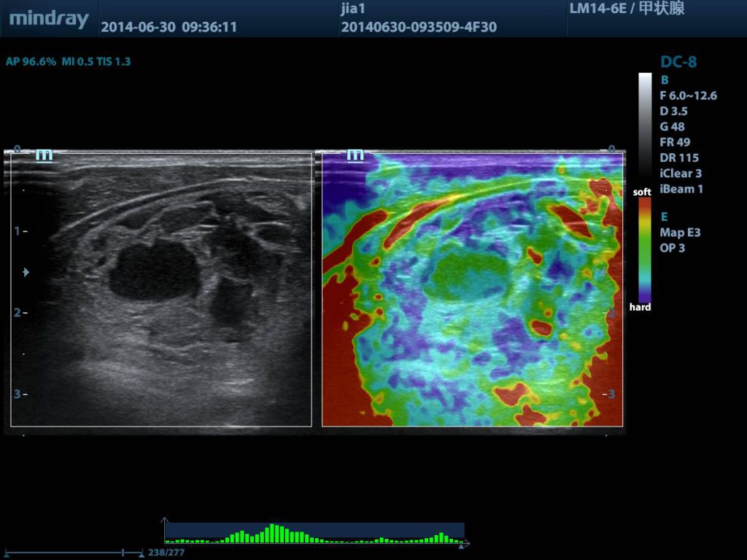747x560 pixels.
Task: Click the cine loop end triangle marker
Action: pyautogui.click(x=141, y=555)
